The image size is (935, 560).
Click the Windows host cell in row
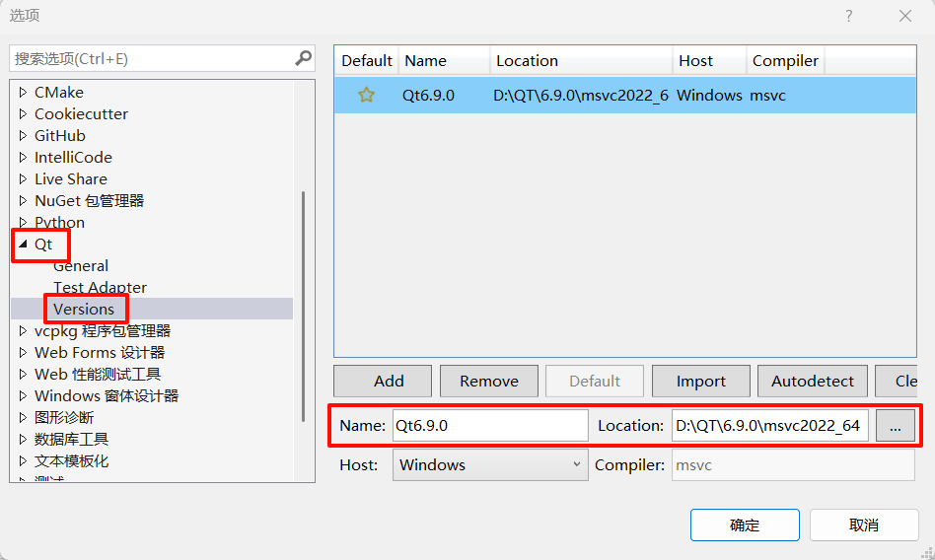(x=709, y=96)
